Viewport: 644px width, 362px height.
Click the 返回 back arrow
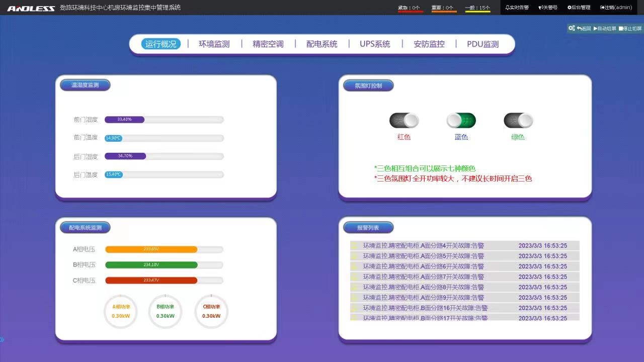tap(580, 29)
